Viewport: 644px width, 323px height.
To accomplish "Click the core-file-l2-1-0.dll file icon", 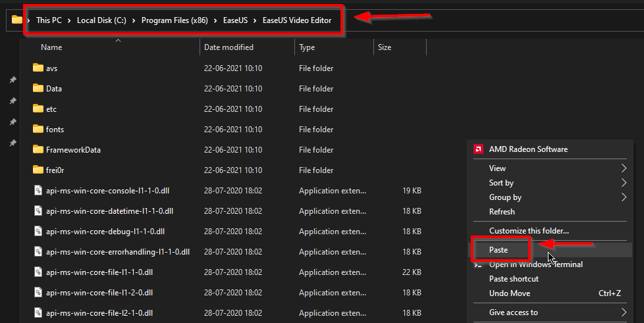I will point(38,312).
